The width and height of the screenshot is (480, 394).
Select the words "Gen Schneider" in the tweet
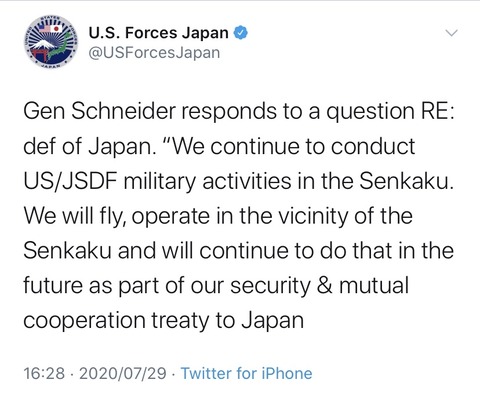[99, 111]
